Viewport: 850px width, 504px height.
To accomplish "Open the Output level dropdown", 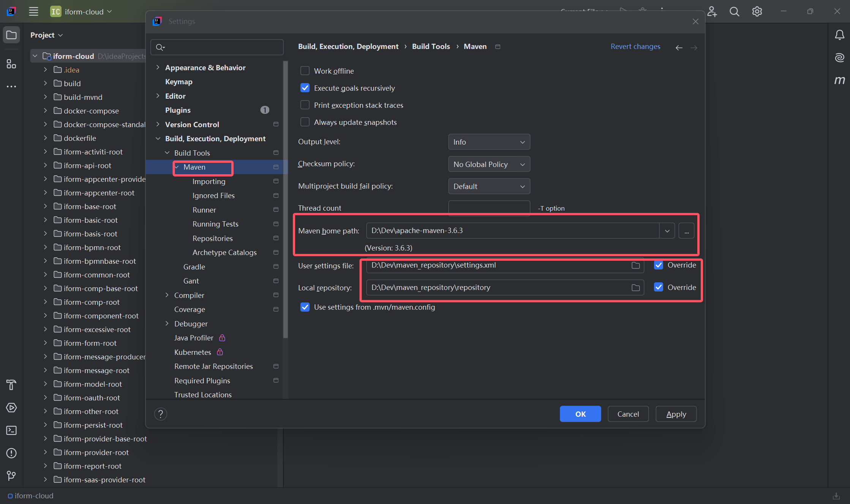I will [489, 142].
